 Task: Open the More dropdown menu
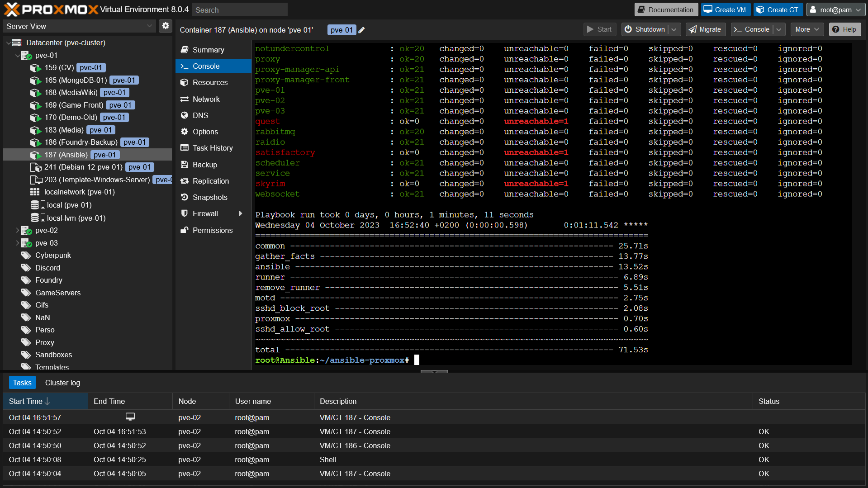tap(807, 29)
